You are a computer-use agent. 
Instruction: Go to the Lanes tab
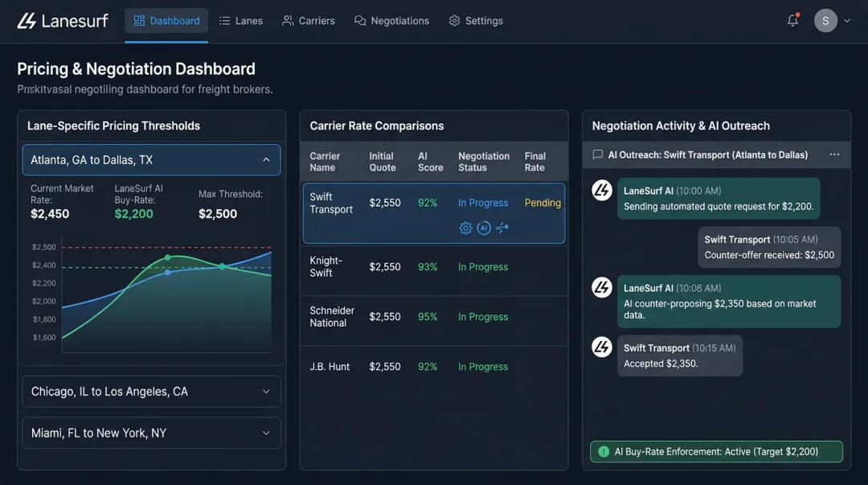coord(241,21)
